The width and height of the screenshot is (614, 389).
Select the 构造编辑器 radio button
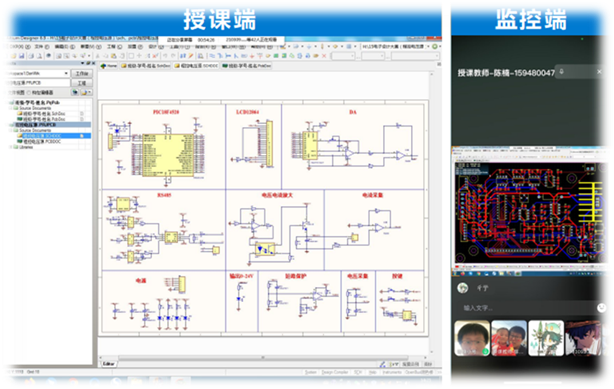point(29,92)
